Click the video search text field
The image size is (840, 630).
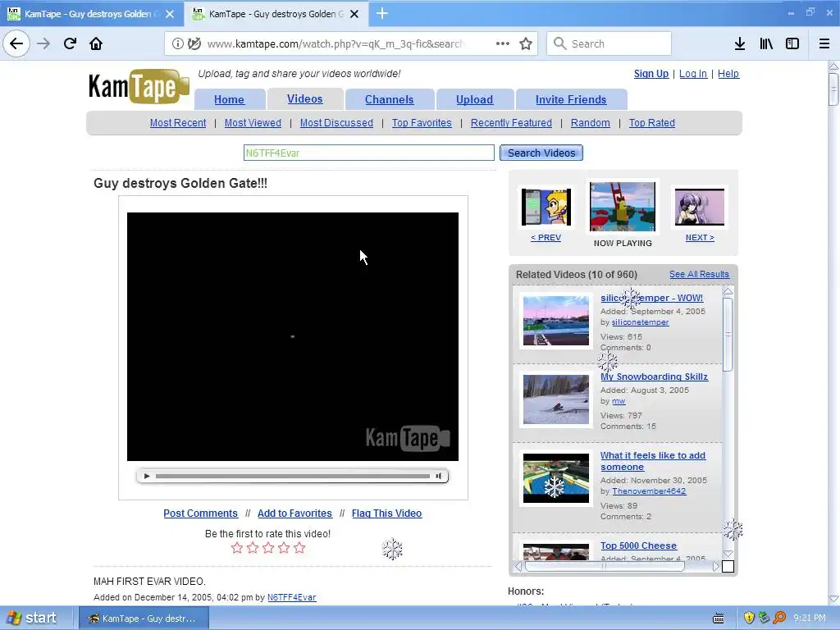pyautogui.click(x=368, y=153)
